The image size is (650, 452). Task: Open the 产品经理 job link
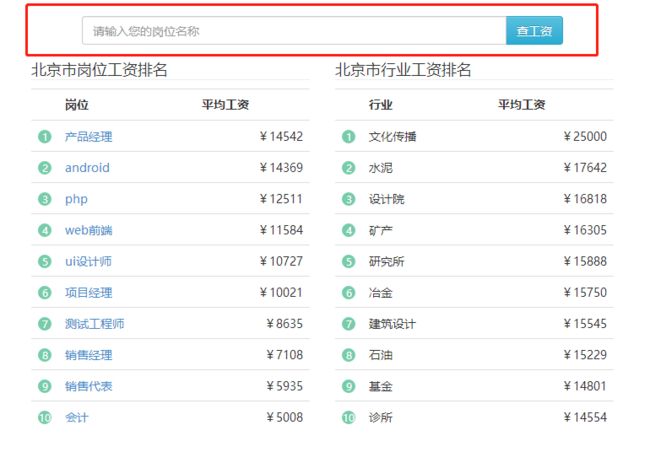click(x=88, y=137)
